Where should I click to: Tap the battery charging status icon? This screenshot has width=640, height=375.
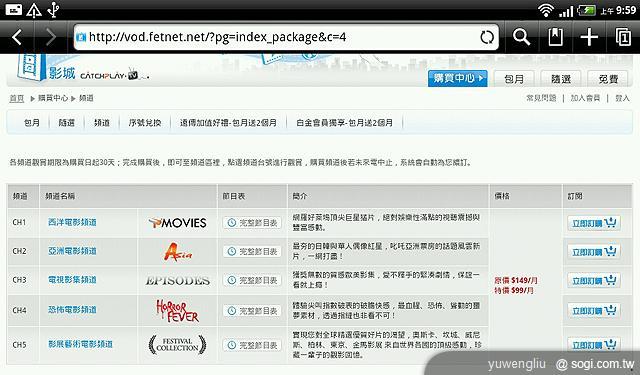tap(587, 10)
